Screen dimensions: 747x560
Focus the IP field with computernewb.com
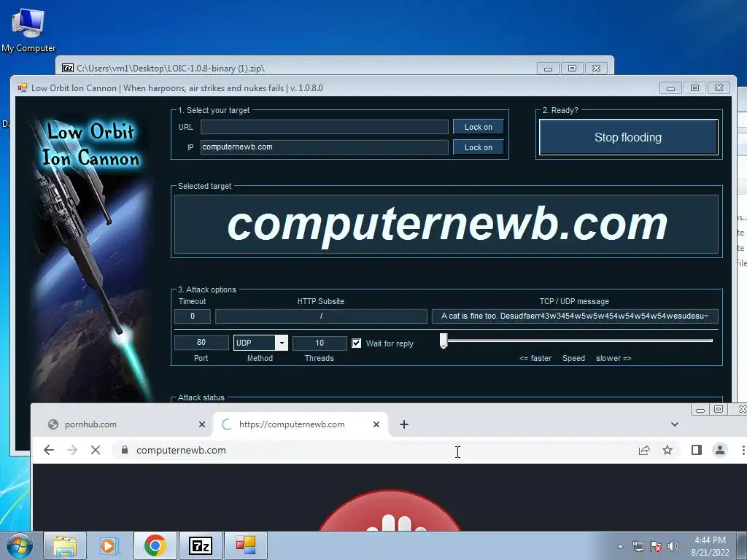(x=325, y=147)
